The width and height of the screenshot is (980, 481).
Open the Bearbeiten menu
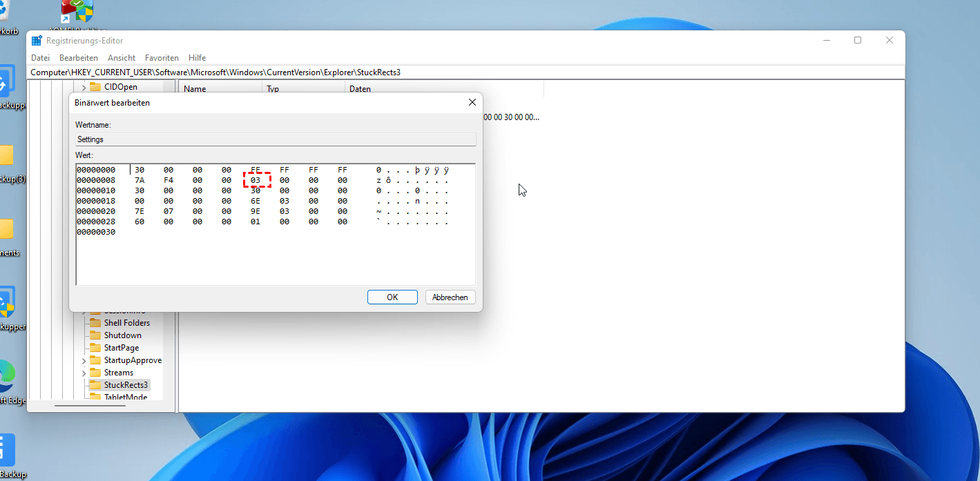point(79,58)
